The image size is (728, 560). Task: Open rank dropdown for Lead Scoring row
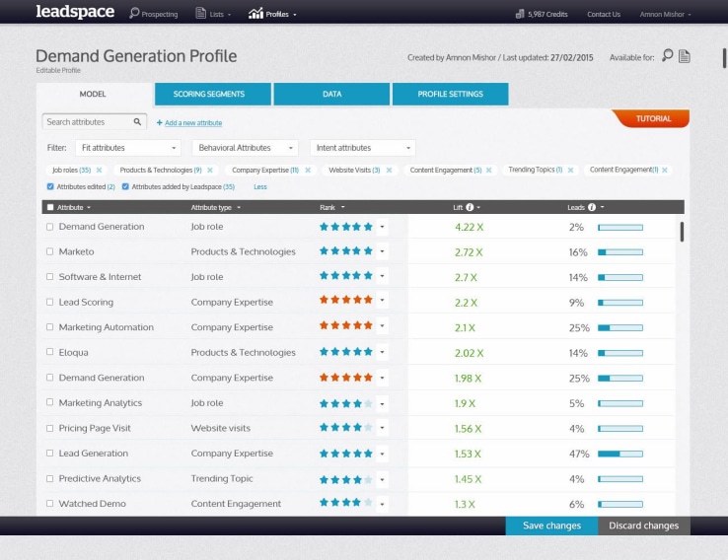pyautogui.click(x=382, y=300)
